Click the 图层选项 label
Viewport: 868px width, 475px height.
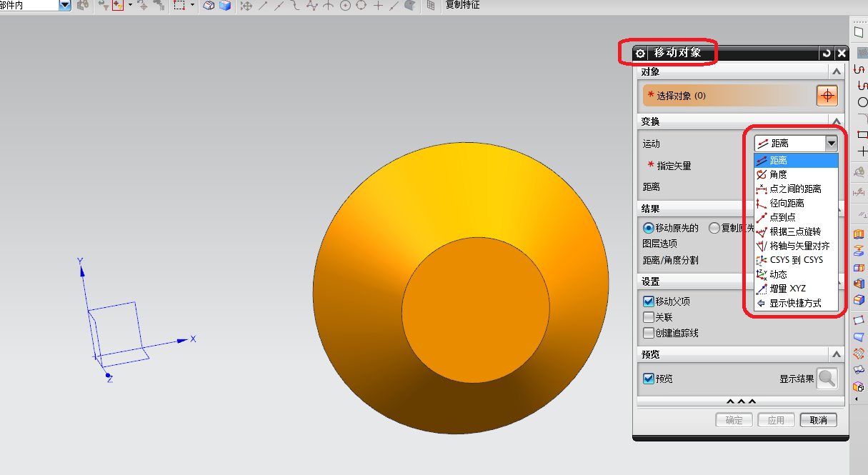pos(660,244)
